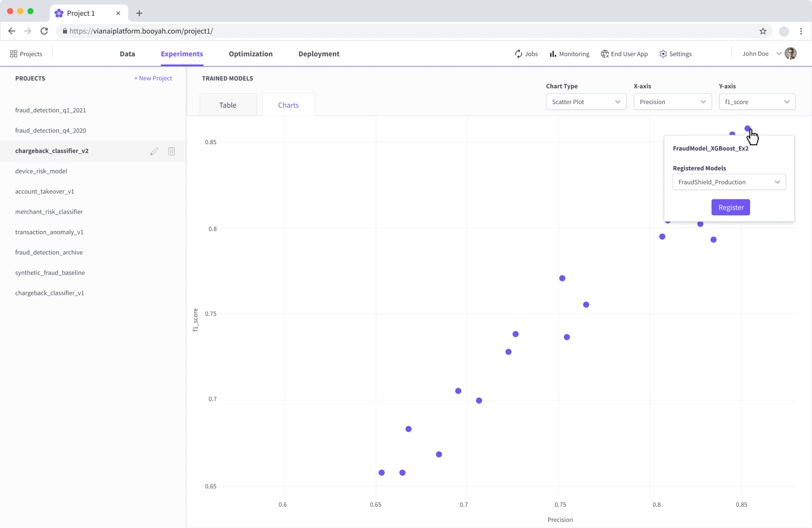Open the End User App globe icon

click(x=605, y=54)
